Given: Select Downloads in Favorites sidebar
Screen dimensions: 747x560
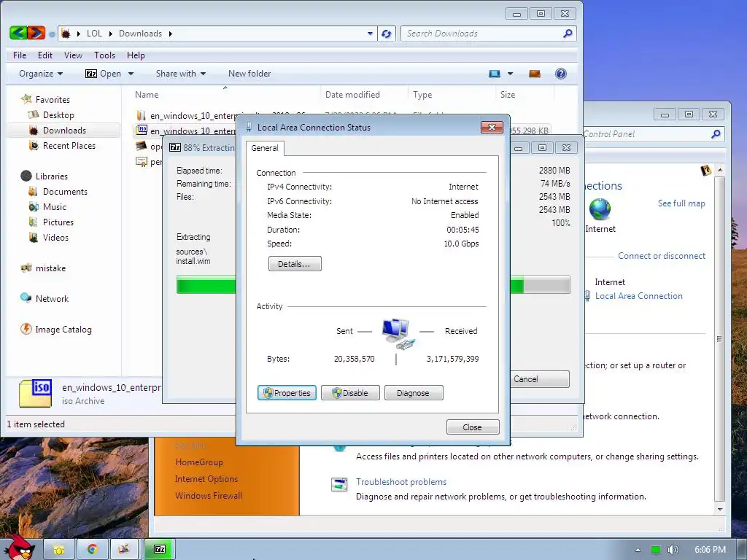Looking at the screenshot, I should click(64, 130).
